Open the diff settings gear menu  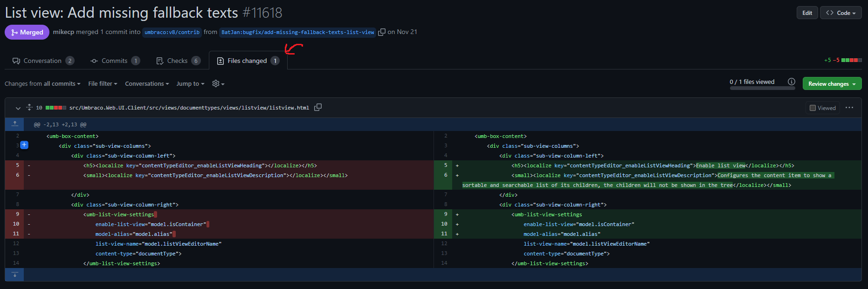[218, 83]
